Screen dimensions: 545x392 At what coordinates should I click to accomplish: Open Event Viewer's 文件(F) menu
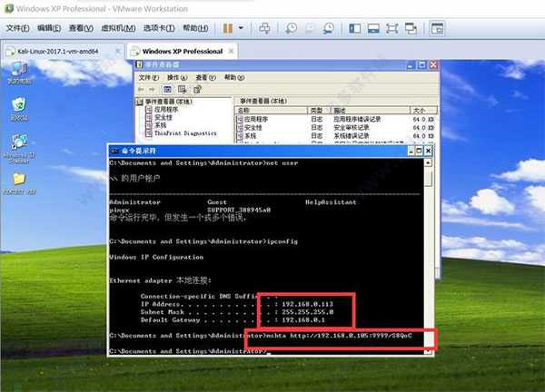coord(149,77)
